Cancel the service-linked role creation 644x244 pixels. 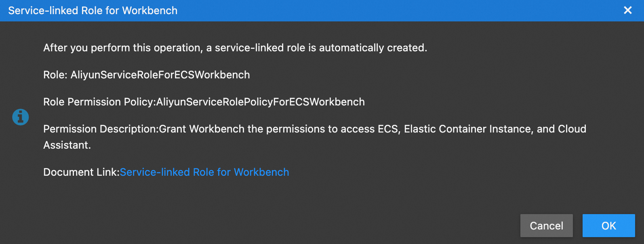(x=546, y=226)
